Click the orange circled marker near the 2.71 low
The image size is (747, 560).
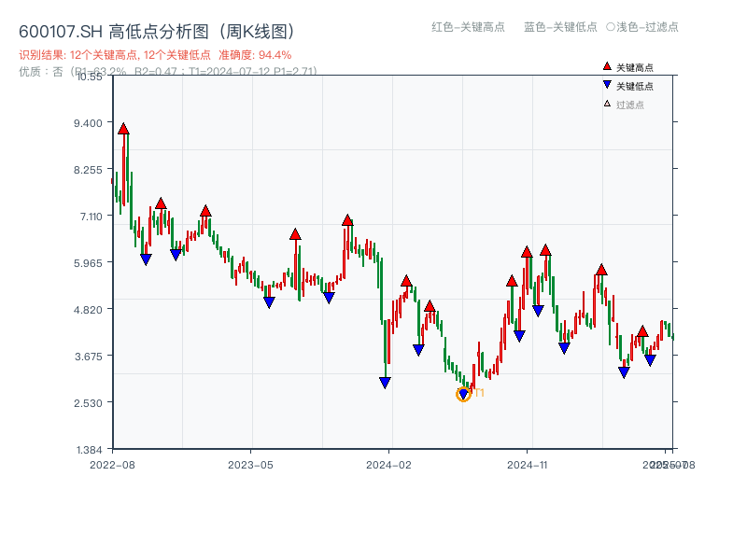tap(462, 394)
